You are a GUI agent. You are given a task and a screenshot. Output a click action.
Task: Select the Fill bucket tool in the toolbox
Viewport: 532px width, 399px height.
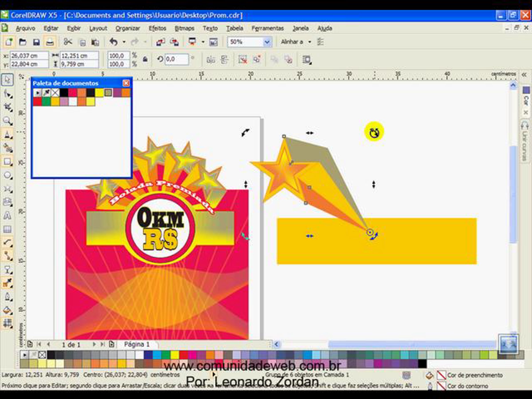click(x=7, y=310)
